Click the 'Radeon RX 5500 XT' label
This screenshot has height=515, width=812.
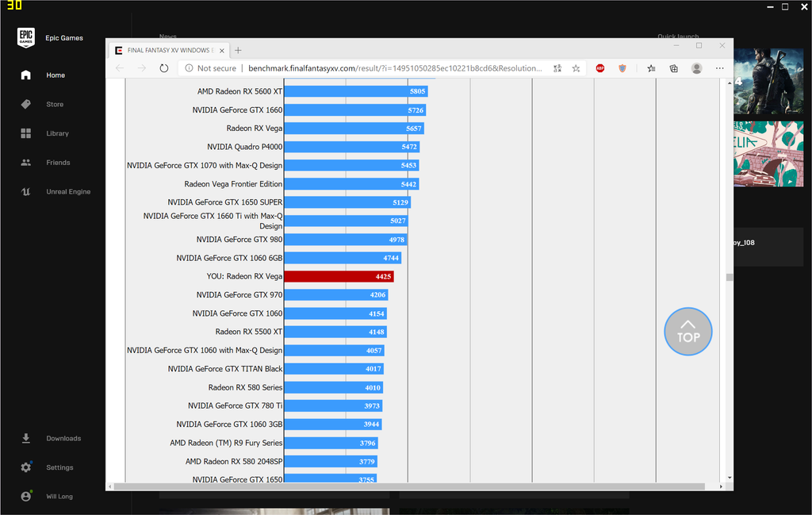(x=248, y=332)
